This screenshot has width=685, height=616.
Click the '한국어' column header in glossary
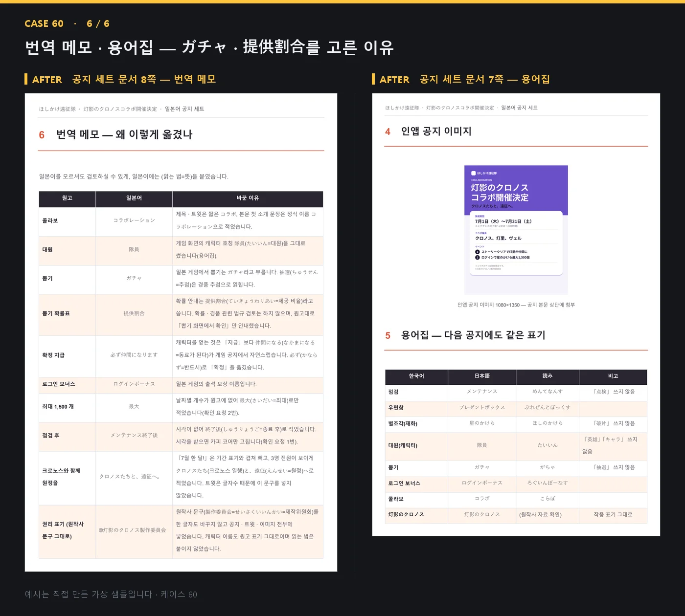point(416,376)
